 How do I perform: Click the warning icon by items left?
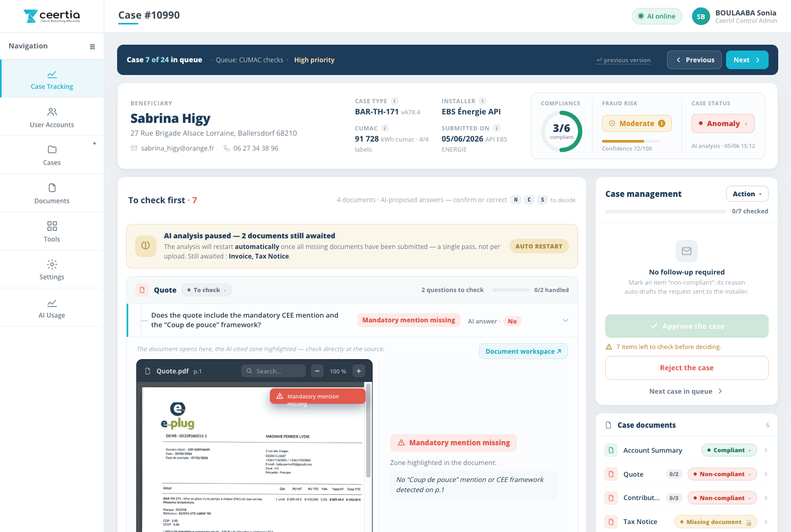(x=609, y=347)
